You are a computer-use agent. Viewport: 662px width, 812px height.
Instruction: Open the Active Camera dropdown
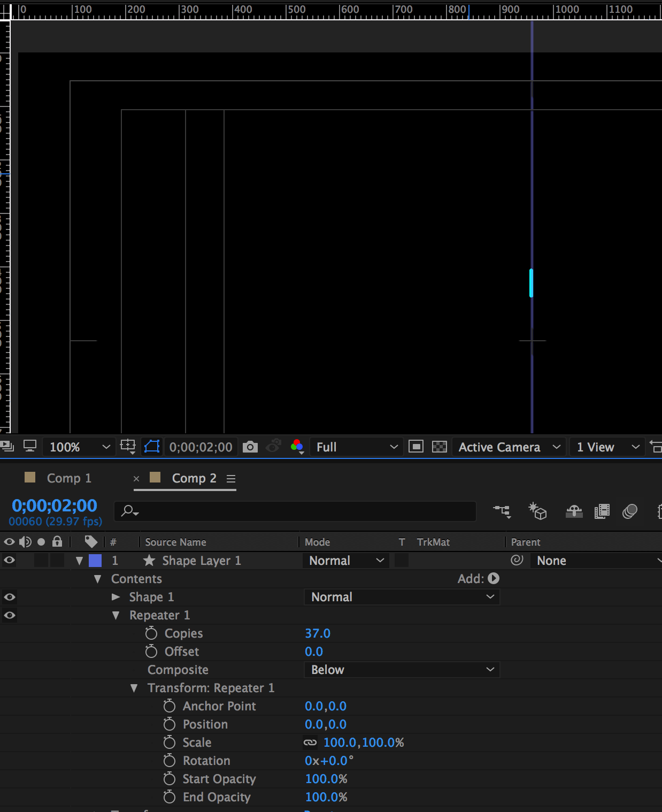[509, 447]
